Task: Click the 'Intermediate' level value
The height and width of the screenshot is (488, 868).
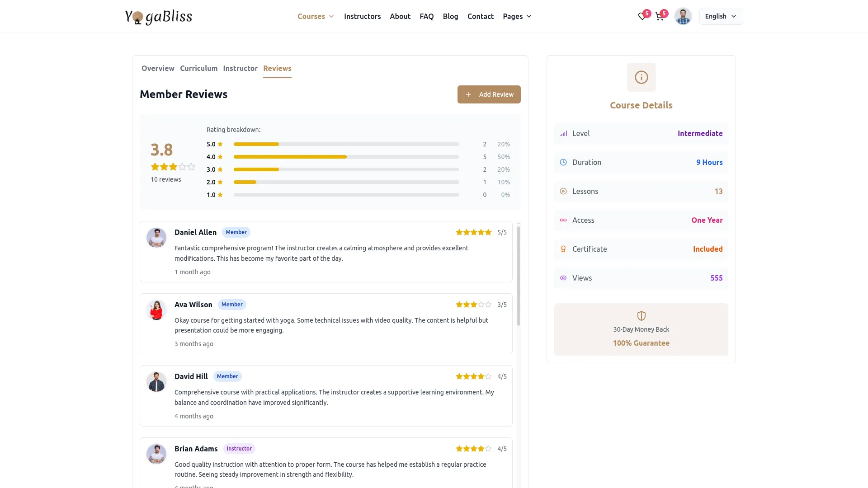Action: point(700,133)
